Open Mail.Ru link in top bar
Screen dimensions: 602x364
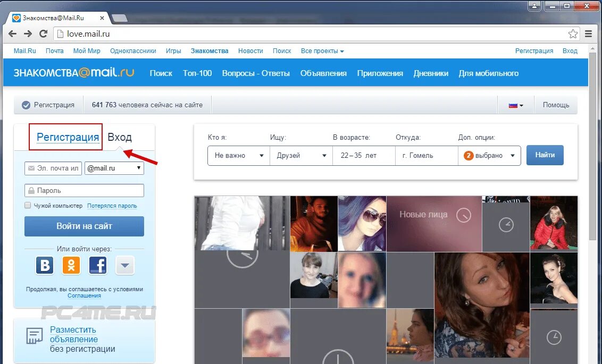pyautogui.click(x=25, y=51)
